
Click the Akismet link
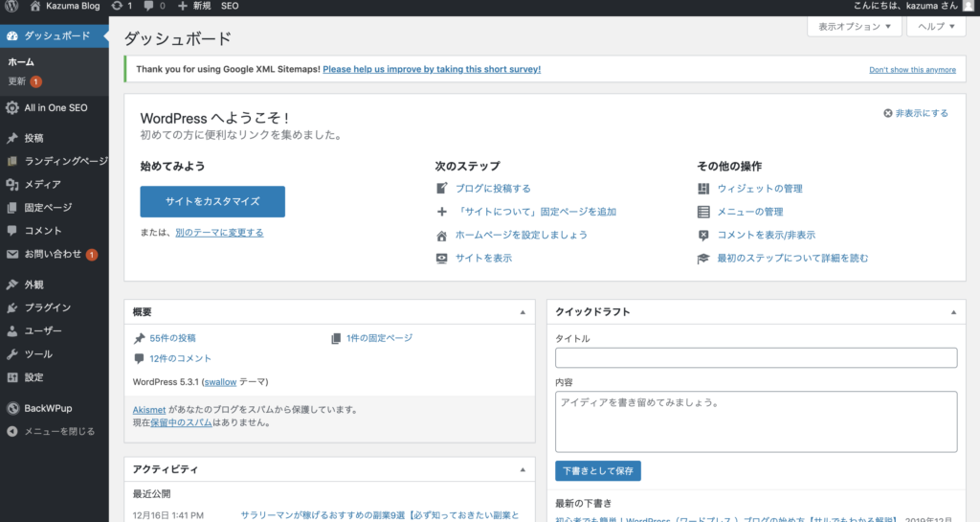pos(148,410)
